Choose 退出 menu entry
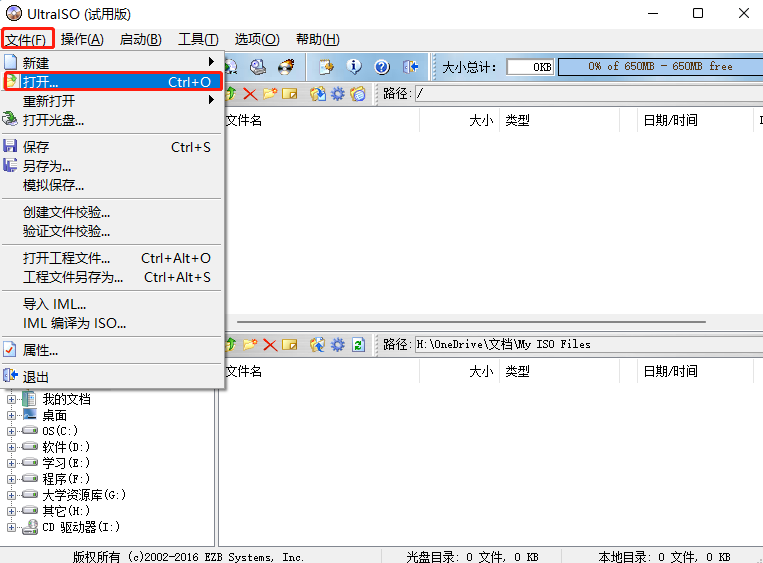The width and height of the screenshot is (763, 563). coord(112,377)
